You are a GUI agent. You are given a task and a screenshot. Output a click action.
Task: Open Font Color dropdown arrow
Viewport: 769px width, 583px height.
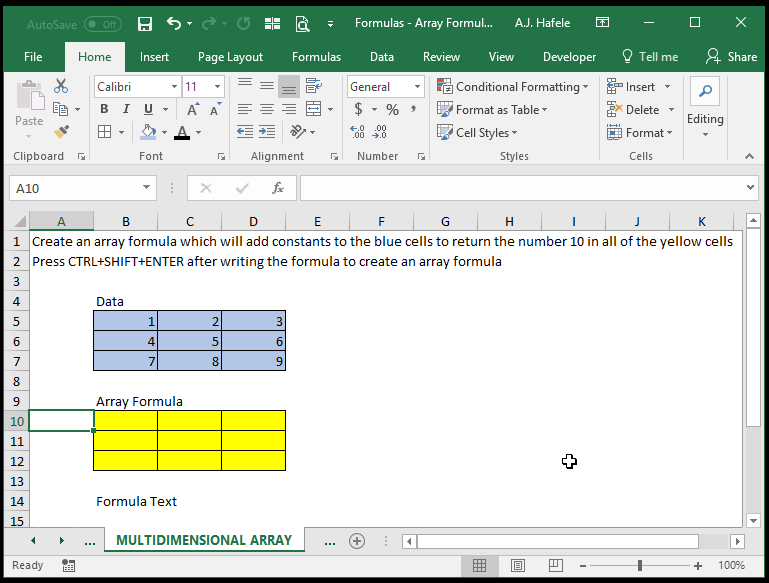click(199, 132)
